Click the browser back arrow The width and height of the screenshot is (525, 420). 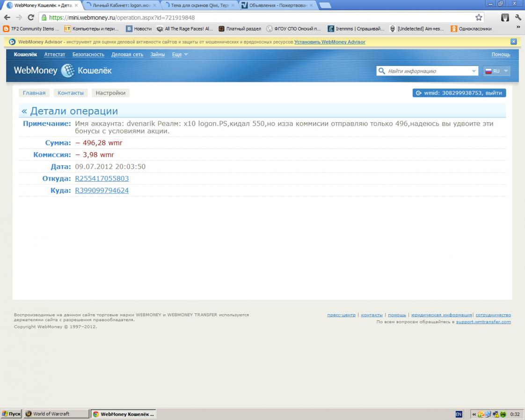point(7,17)
